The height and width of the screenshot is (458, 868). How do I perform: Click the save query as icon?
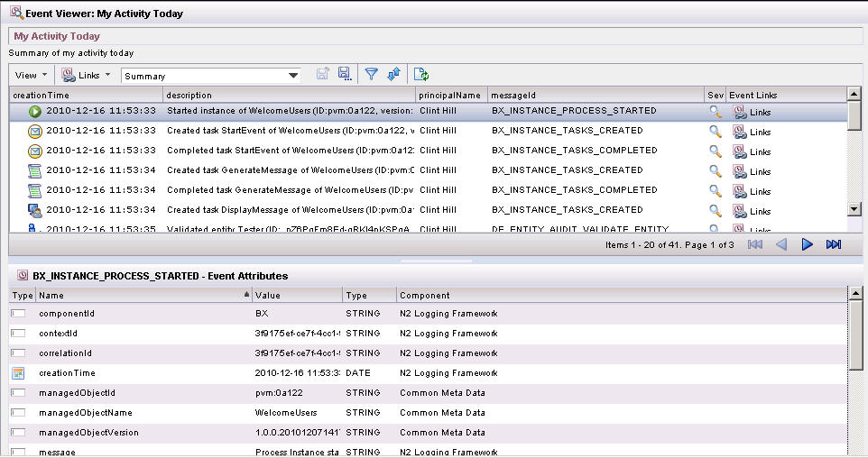point(323,74)
